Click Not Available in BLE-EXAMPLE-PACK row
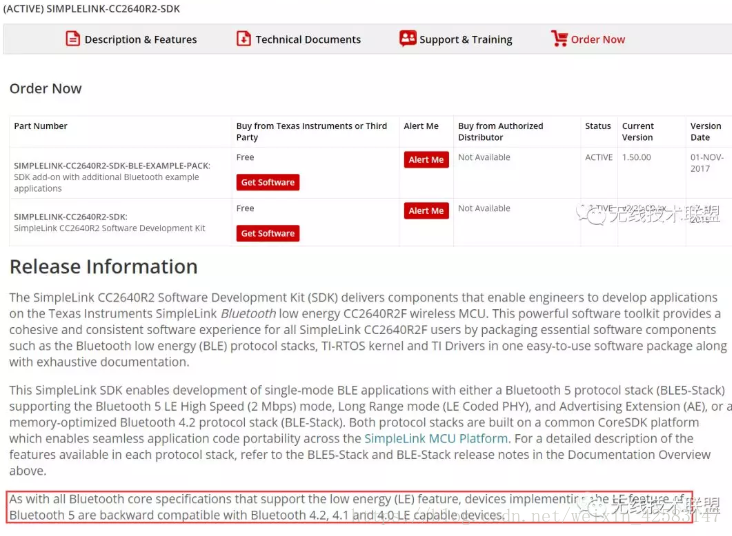 point(484,157)
